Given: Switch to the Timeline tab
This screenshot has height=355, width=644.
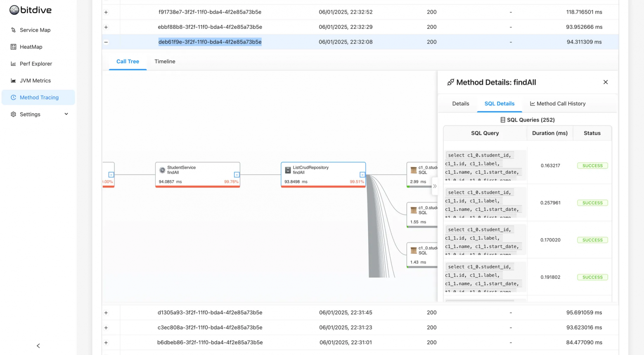Looking at the screenshot, I should pos(165,62).
